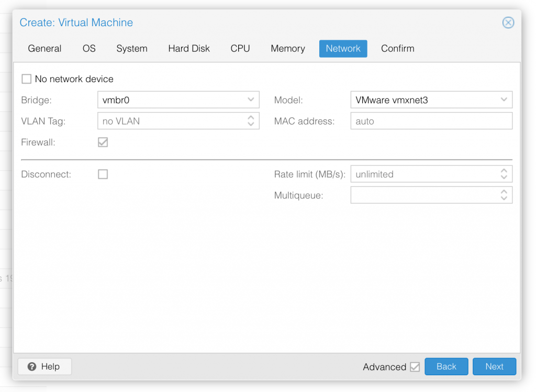Open the Bridge dropdown arrow
The image size is (536, 392).
(x=251, y=100)
